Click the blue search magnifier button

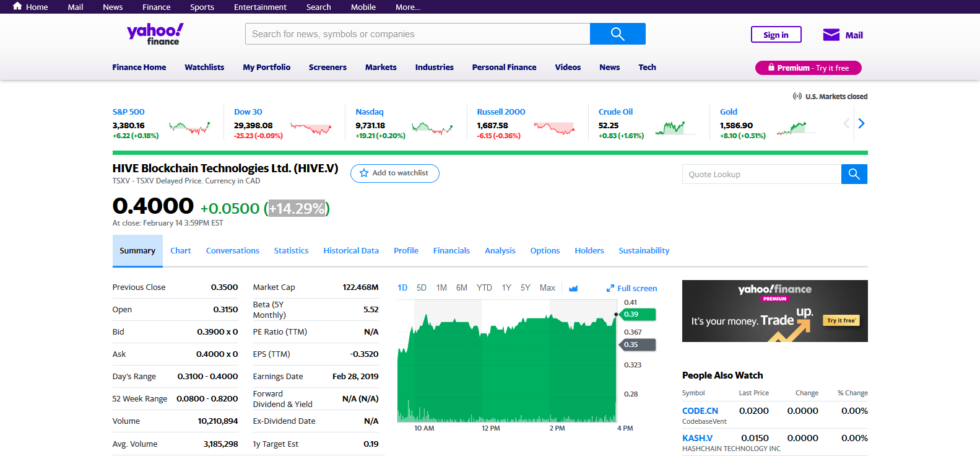pyautogui.click(x=617, y=34)
